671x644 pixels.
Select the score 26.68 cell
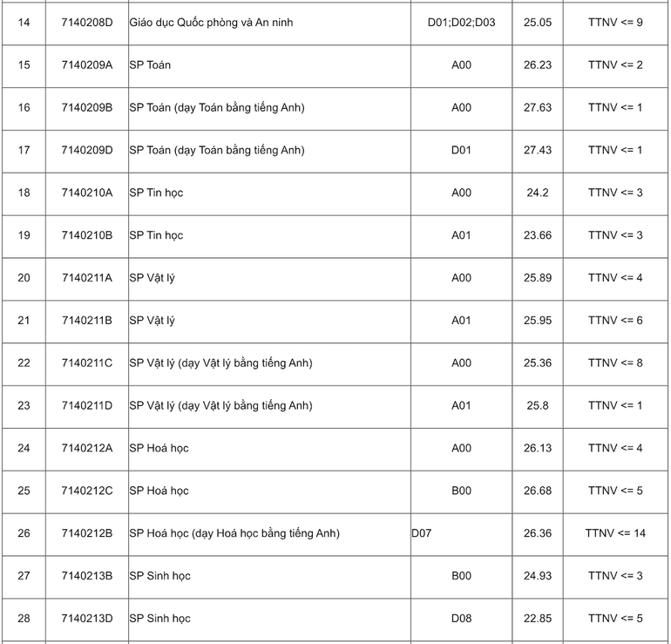click(538, 491)
